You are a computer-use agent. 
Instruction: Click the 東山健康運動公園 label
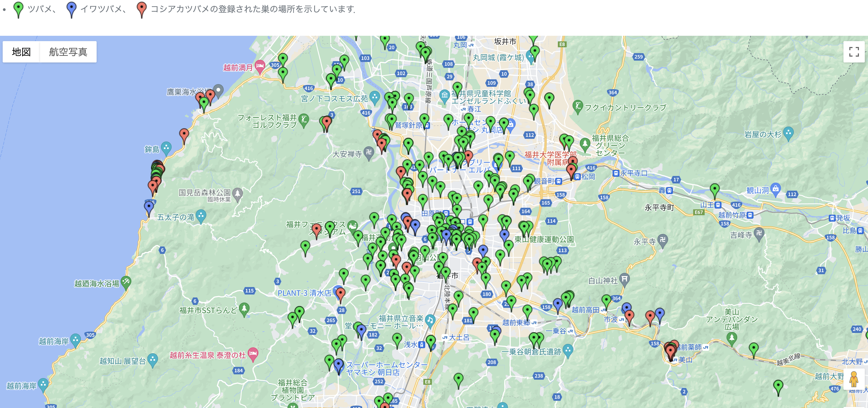[x=544, y=239]
